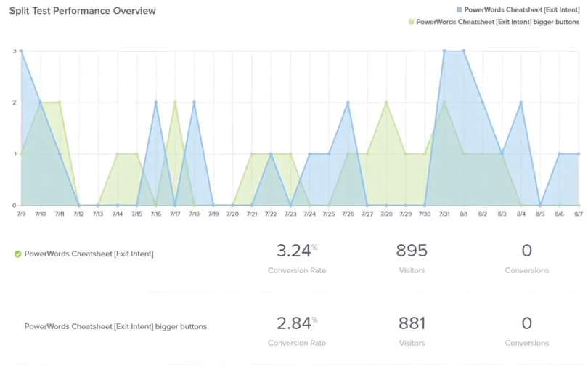
Task: Select blue data point at 8/7 valued 1
Action: tap(579, 154)
